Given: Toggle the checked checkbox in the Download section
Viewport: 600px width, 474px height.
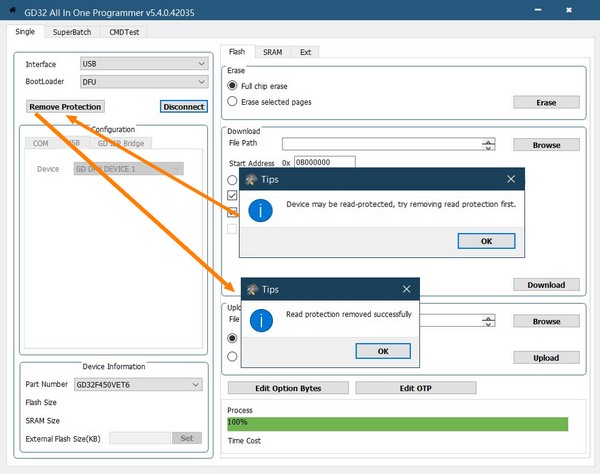Looking at the screenshot, I should pos(232,195).
